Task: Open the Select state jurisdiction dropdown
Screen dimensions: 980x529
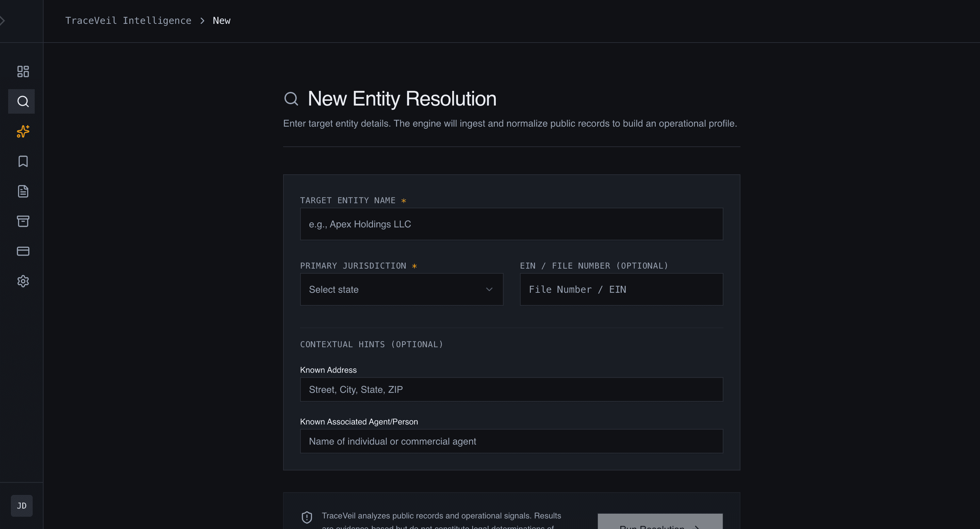Action: click(402, 289)
